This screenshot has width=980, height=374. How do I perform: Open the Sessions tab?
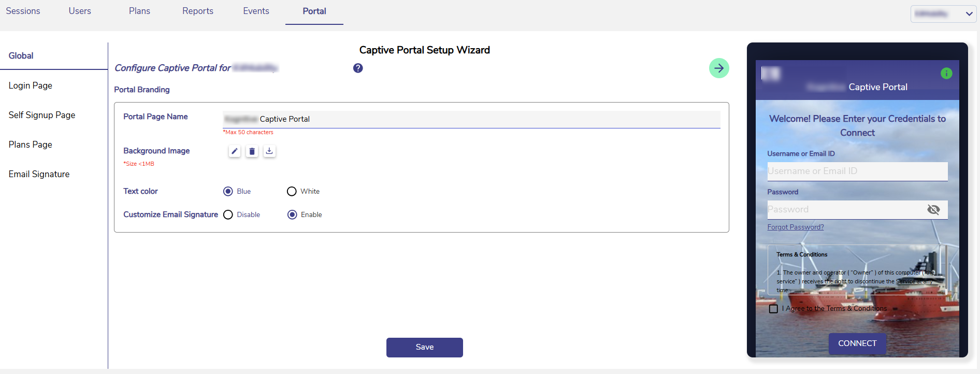[x=23, y=11]
